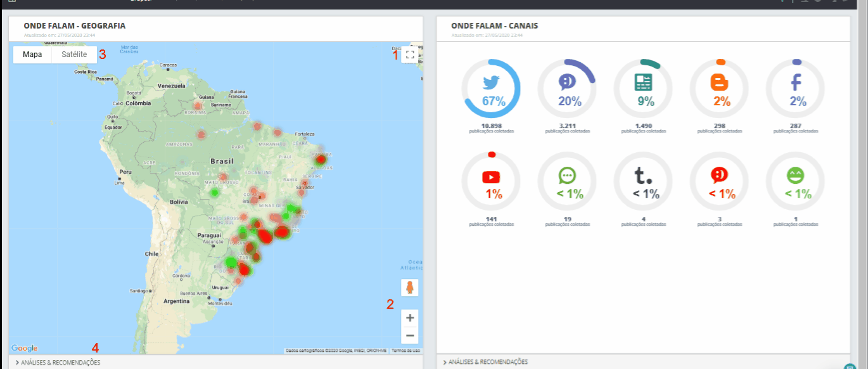This screenshot has width=868, height=369.
Task: Click the Onde Falam - Canais title
Action: [495, 26]
